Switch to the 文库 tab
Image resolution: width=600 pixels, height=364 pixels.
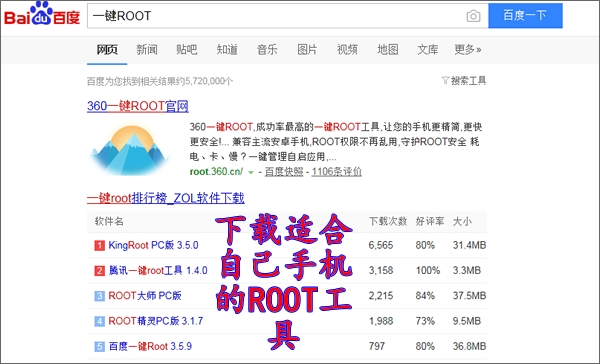[428, 49]
